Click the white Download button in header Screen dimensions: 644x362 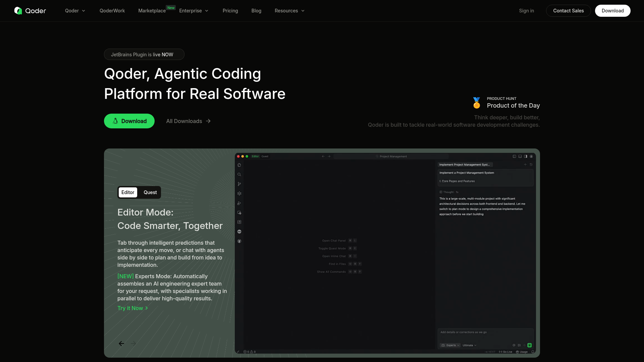tap(613, 11)
